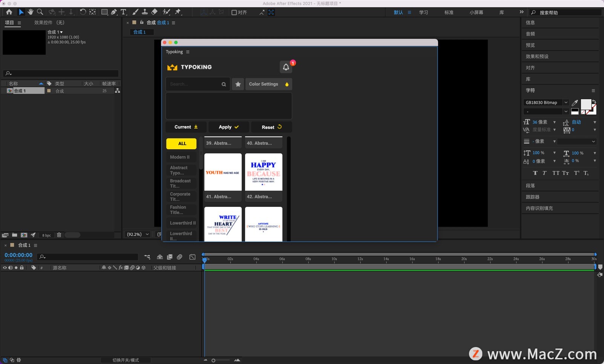The image size is (604, 364).
Task: Click the white fill color swatch
Action: 586,104
